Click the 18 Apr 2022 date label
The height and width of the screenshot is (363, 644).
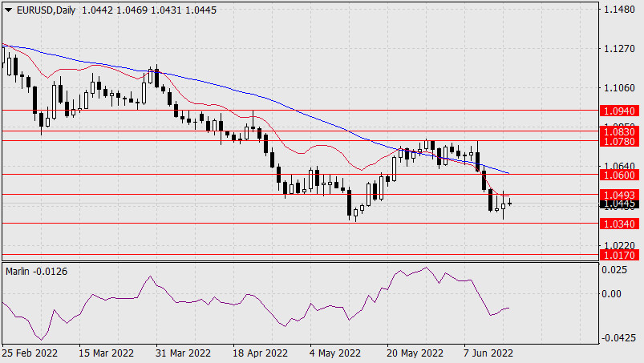point(261,353)
